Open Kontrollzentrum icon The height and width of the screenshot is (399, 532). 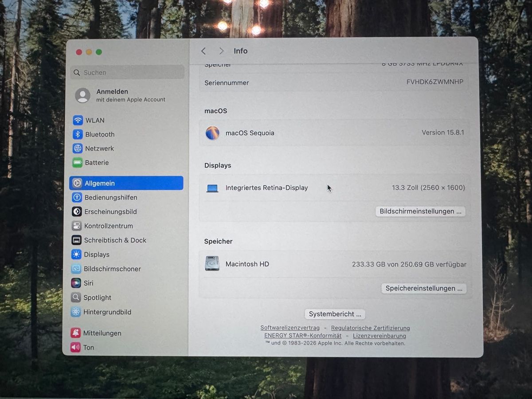click(77, 226)
